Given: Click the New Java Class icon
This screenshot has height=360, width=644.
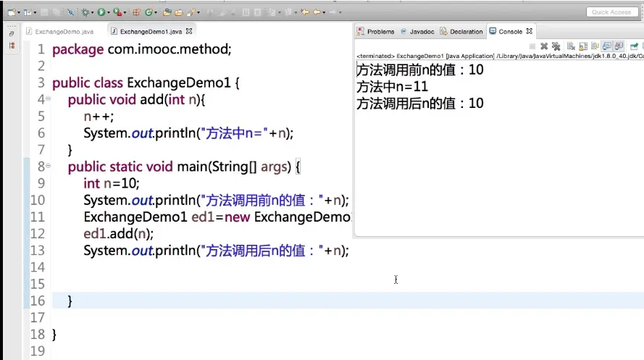Looking at the screenshot, I should pos(149,12).
